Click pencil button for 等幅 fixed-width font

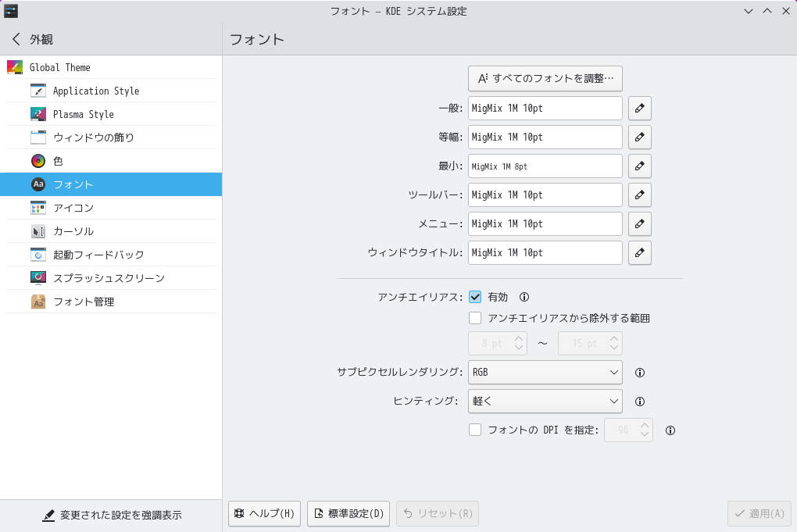(639, 137)
